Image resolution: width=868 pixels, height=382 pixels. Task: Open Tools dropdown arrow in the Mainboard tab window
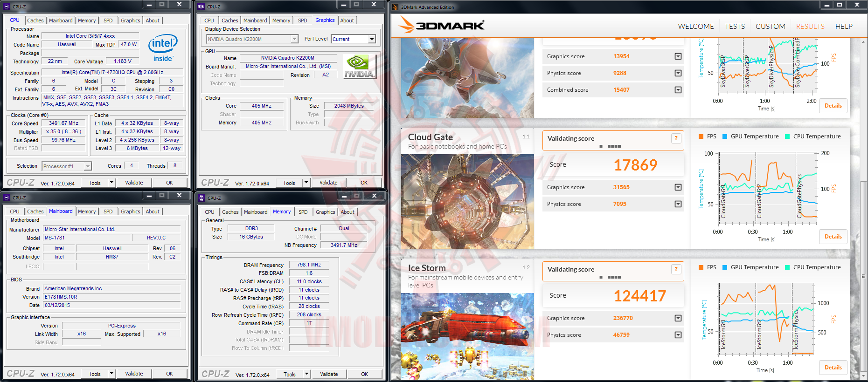click(x=111, y=374)
